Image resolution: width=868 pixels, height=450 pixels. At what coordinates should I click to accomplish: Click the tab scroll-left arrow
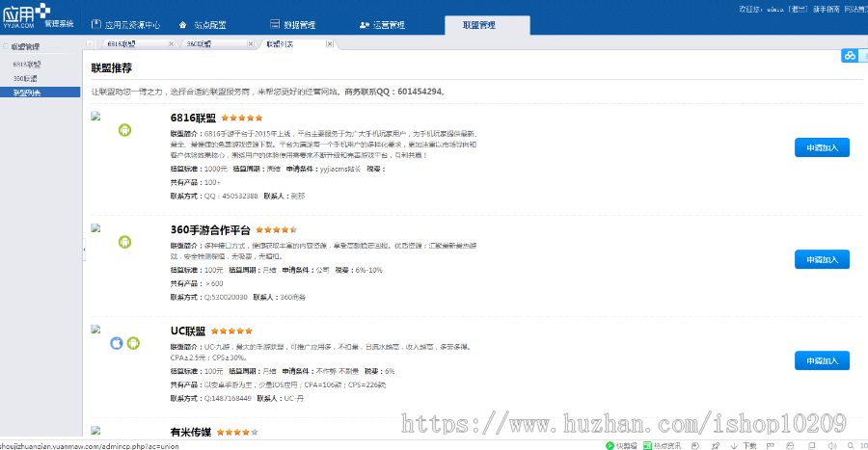90,43
